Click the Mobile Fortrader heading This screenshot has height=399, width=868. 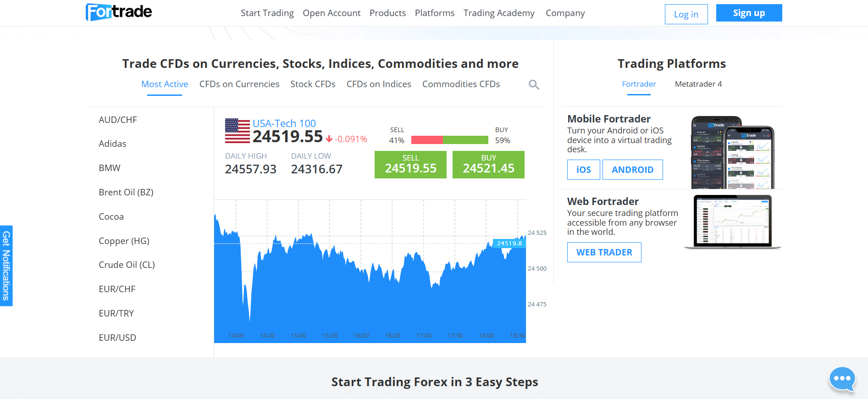pos(609,119)
